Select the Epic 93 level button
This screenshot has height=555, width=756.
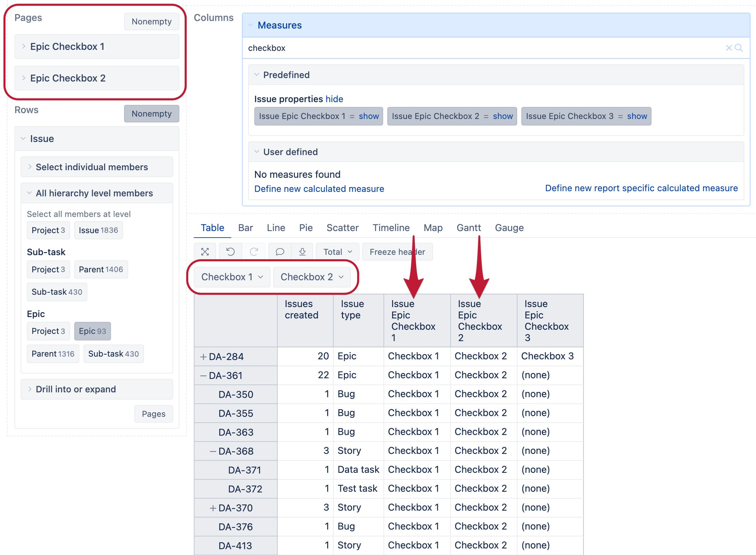coord(92,331)
